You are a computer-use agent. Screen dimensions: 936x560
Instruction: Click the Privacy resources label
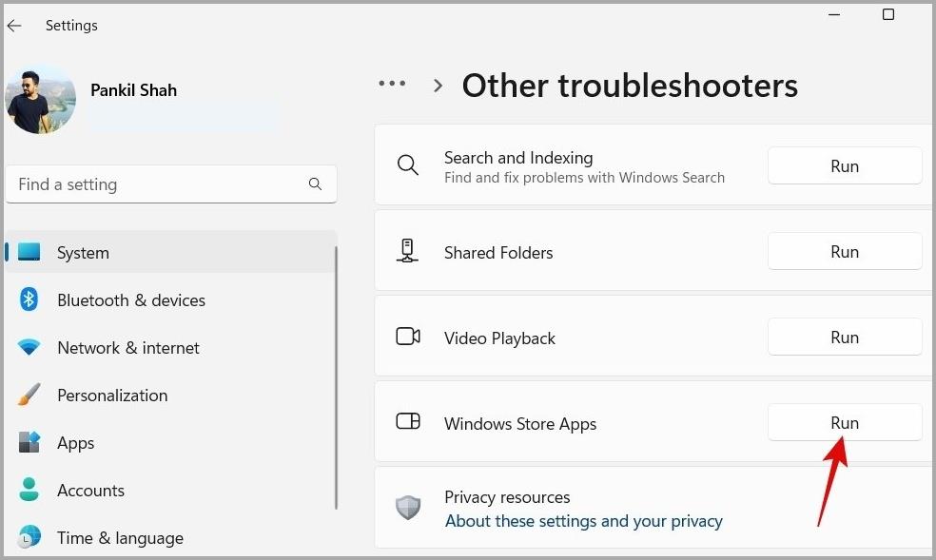(x=507, y=497)
